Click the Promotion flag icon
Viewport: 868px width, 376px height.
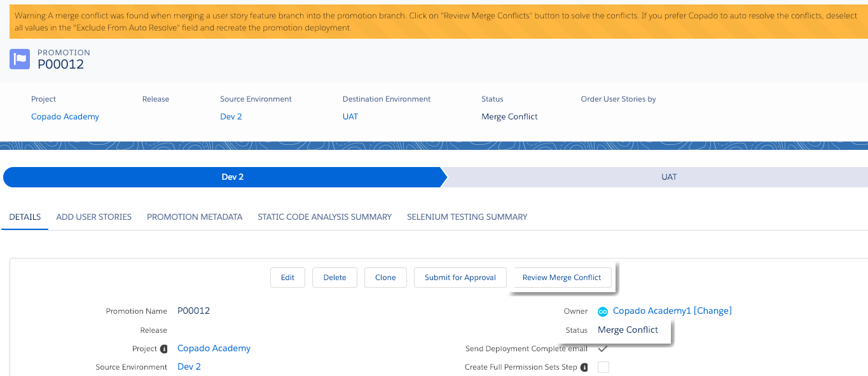click(20, 59)
